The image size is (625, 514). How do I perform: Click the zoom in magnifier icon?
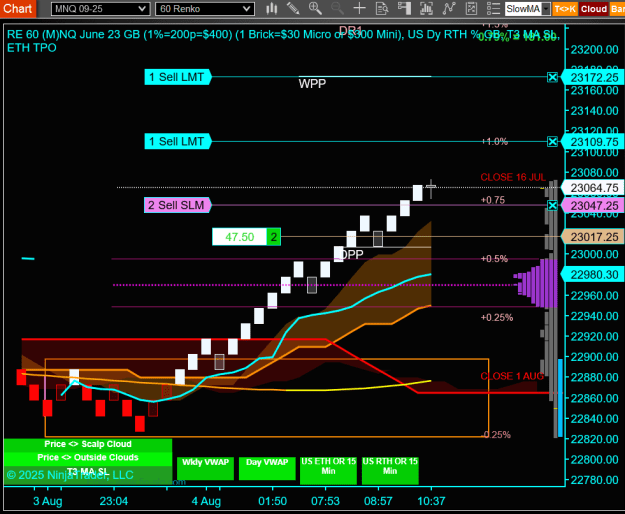point(315,8)
